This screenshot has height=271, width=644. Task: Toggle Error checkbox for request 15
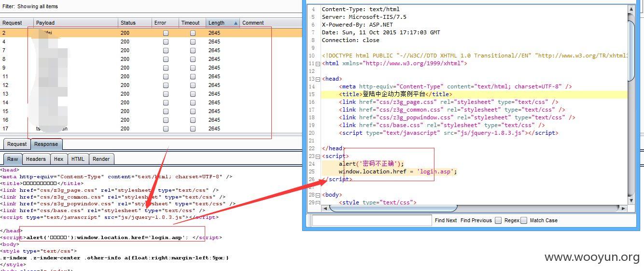pos(166,111)
